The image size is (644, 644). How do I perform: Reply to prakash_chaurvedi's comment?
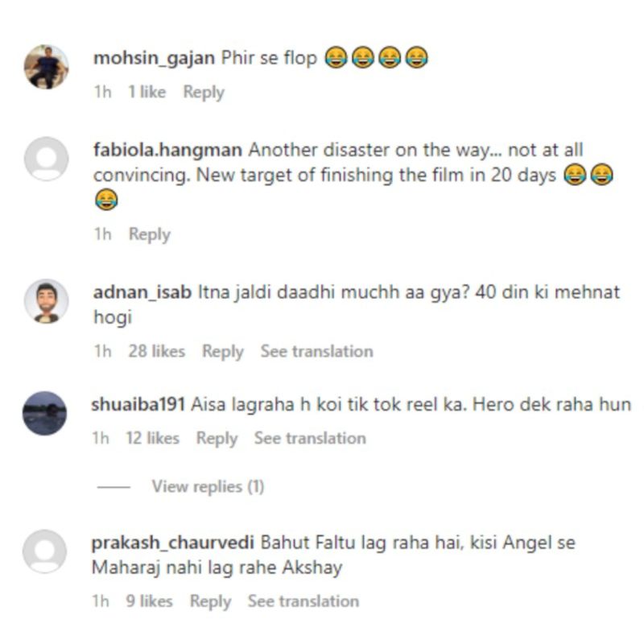point(211,601)
